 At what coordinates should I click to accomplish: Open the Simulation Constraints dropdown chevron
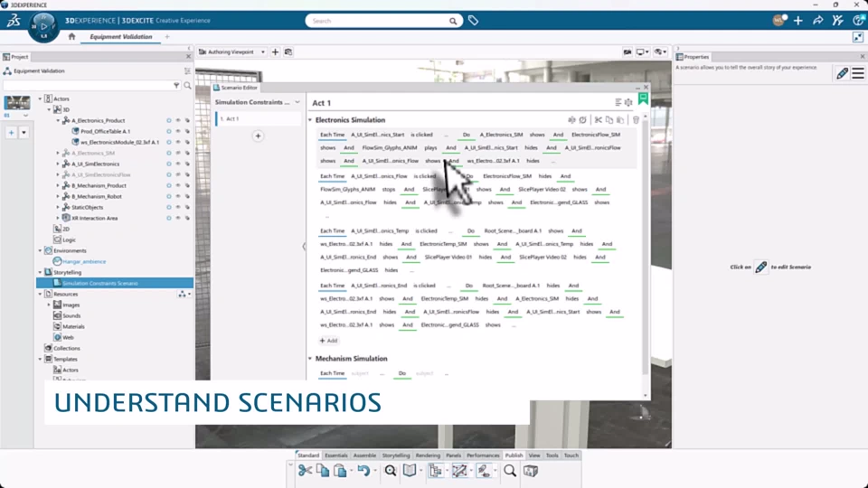(297, 102)
